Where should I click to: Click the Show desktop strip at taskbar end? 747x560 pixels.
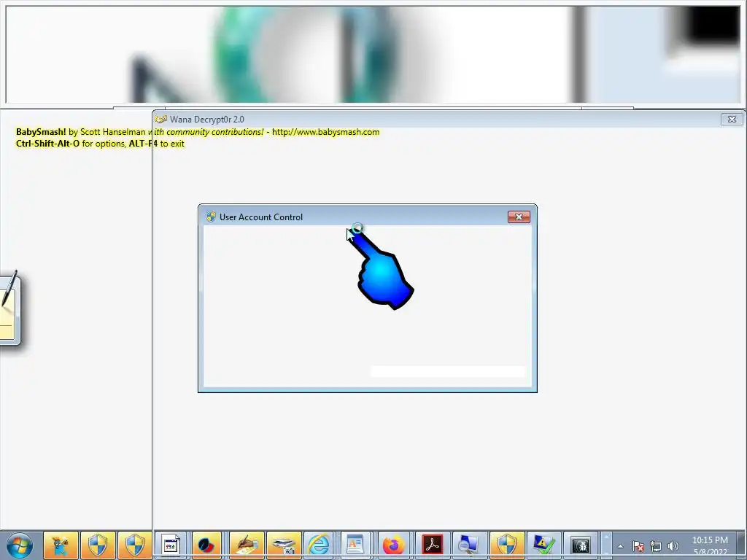(743, 545)
